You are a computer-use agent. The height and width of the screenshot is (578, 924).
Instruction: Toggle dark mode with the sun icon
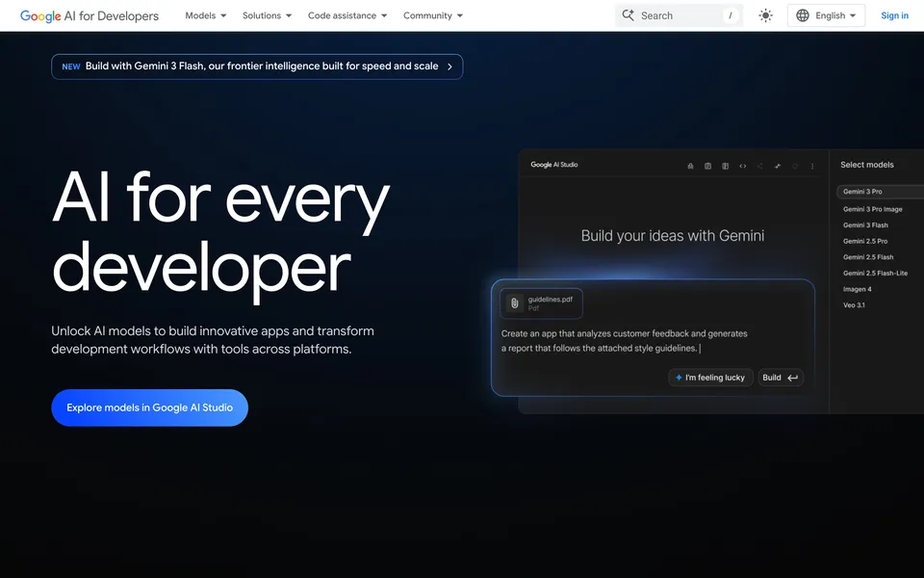tap(765, 15)
